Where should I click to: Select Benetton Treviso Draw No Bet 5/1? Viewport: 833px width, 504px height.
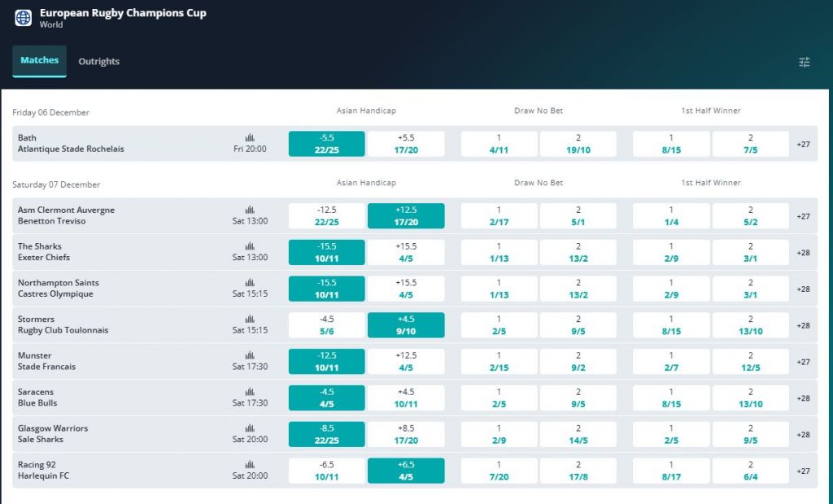click(578, 216)
